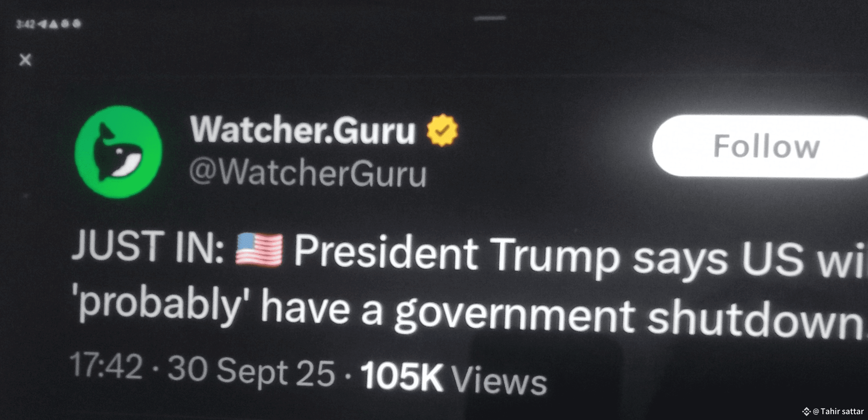Close the post view with the X icon
This screenshot has width=868, height=420.
[x=25, y=60]
